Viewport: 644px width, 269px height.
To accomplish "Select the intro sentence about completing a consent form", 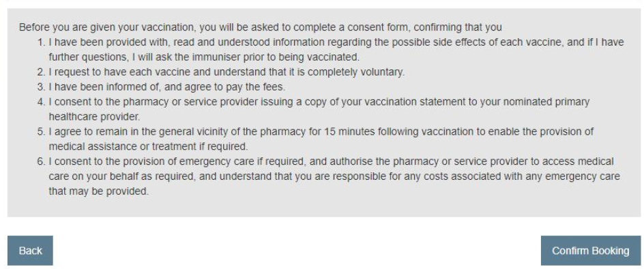I will (x=261, y=27).
